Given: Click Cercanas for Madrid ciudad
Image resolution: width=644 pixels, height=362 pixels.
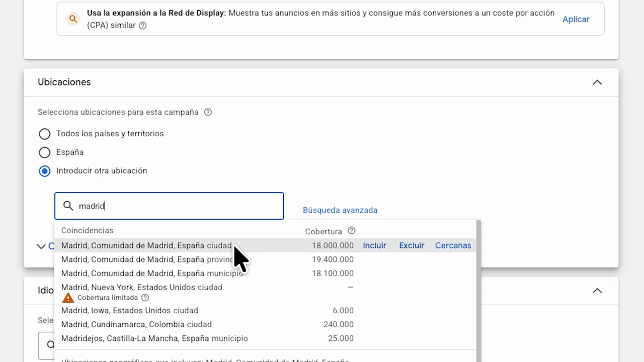Looking at the screenshot, I should pos(453,245).
